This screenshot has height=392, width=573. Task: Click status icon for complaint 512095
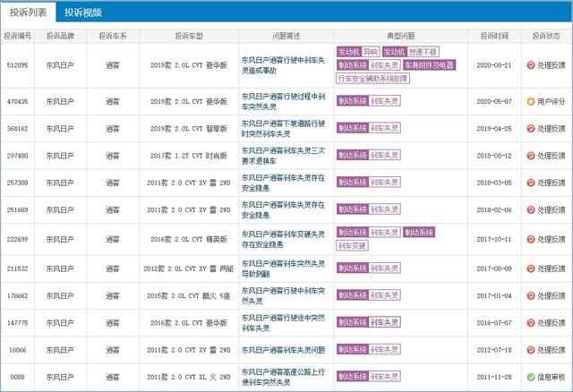[x=531, y=65]
